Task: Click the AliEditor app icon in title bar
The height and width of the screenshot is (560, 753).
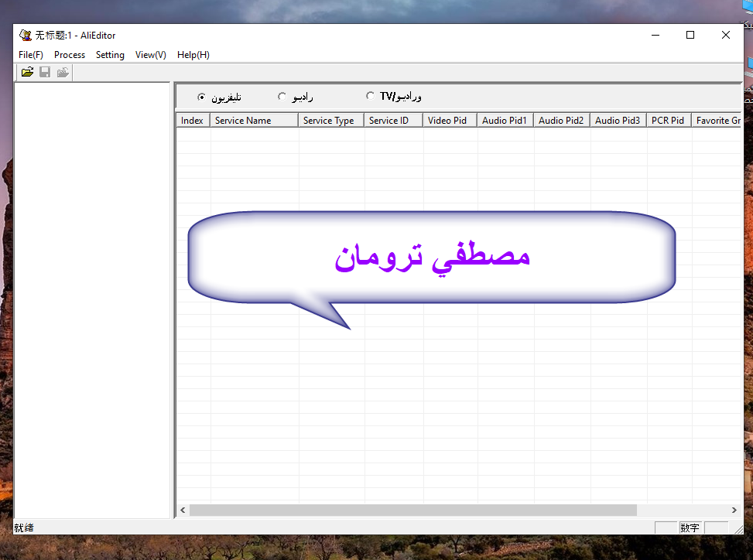Action: point(26,35)
